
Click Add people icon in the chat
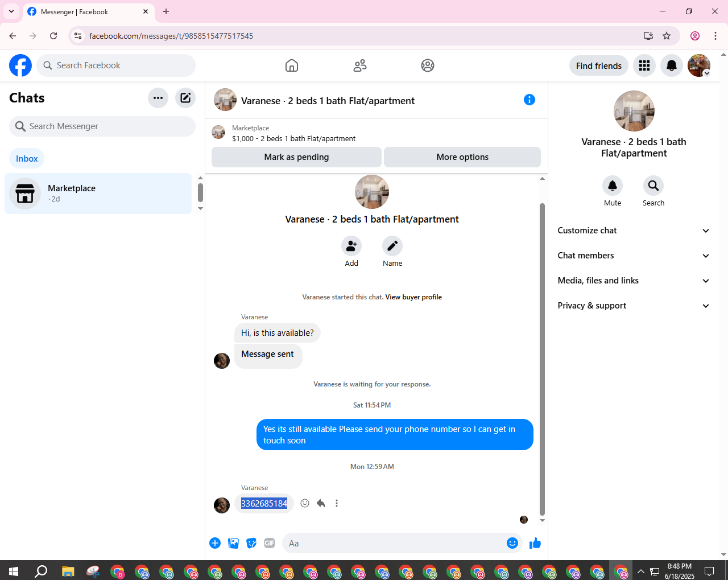tap(351, 246)
